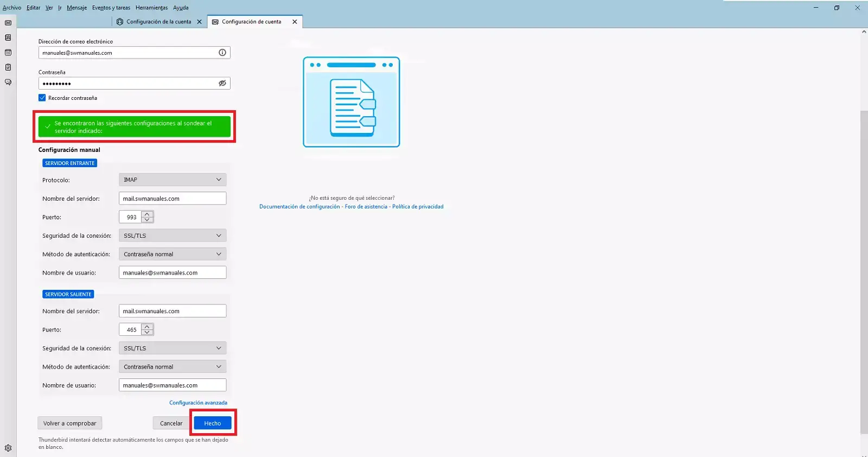Open the Eventos y tareas menu
Viewport: 868px width, 457px height.
(x=111, y=8)
